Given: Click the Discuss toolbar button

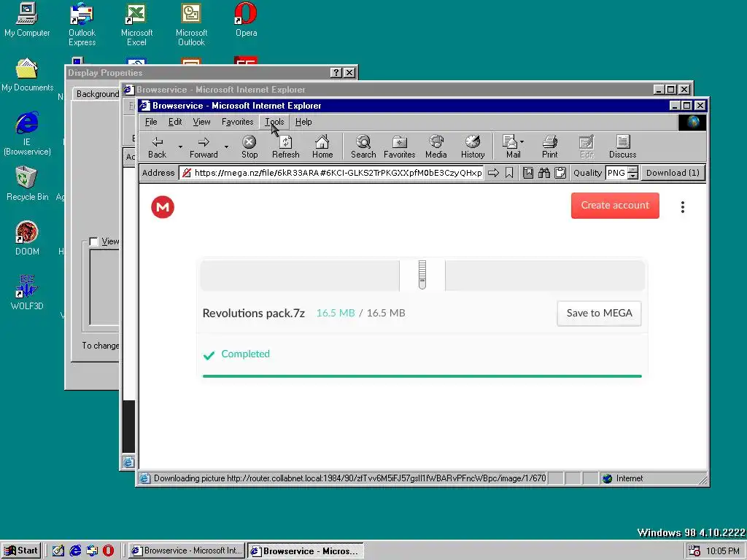Looking at the screenshot, I should coord(622,147).
